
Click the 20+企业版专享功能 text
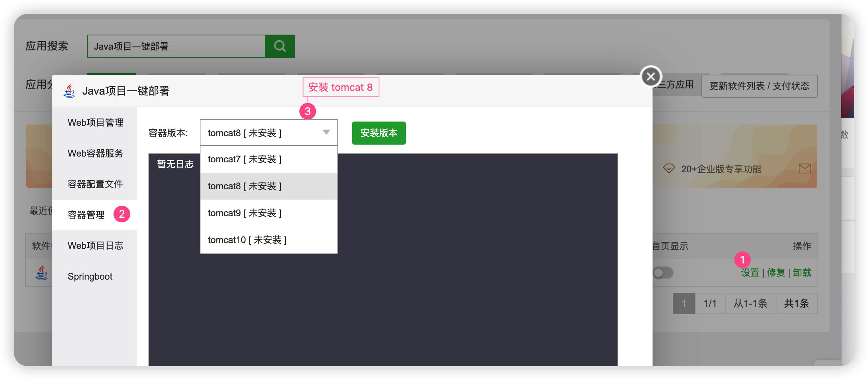[721, 169]
